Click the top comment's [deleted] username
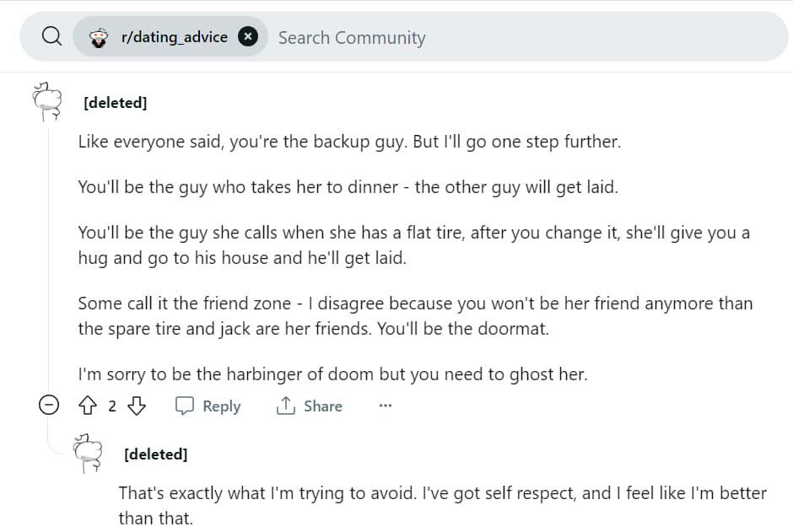The width and height of the screenshot is (793, 532). pyautogui.click(x=115, y=103)
